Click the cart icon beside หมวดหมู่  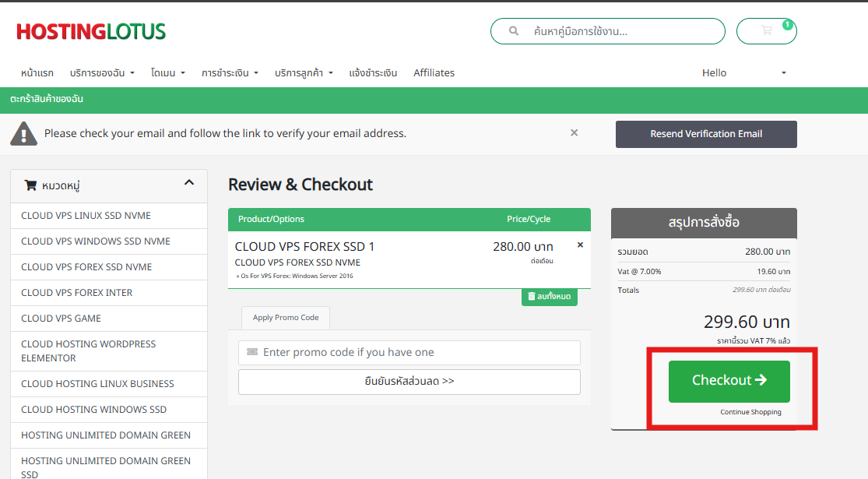pos(30,185)
